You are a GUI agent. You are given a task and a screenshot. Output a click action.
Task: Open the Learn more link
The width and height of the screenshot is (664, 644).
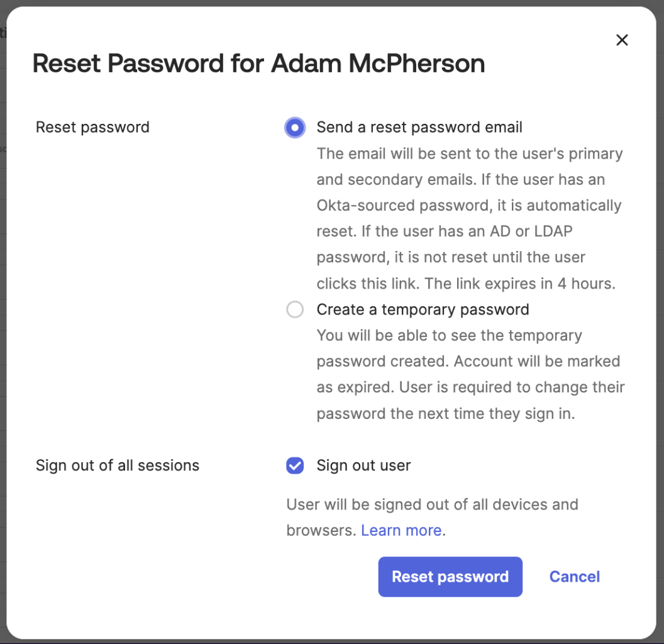click(401, 530)
